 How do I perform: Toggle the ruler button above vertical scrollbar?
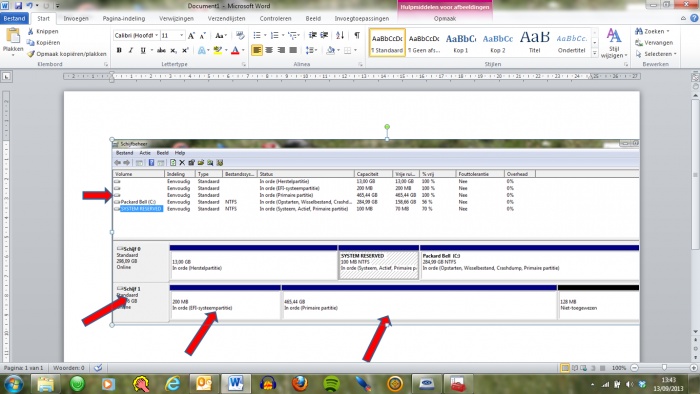pos(695,77)
